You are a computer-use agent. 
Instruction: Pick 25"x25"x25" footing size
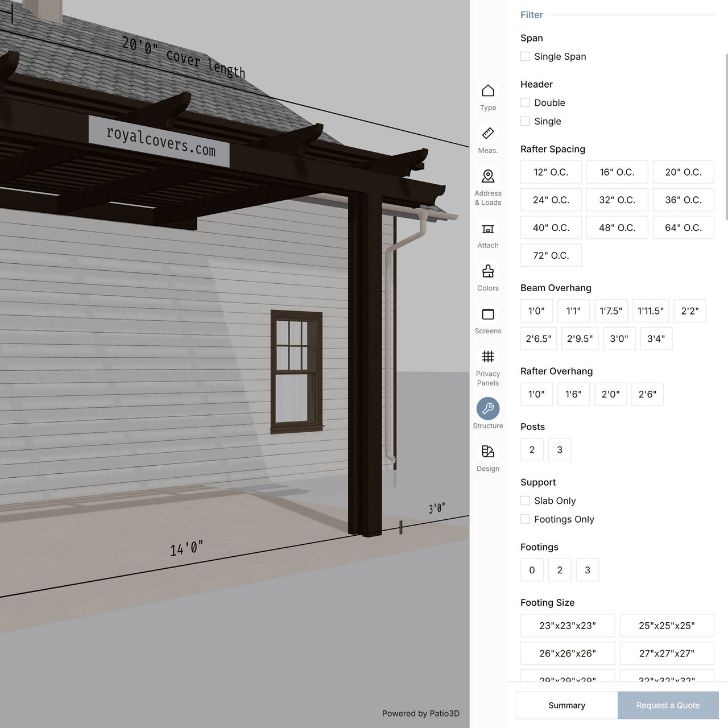tap(667, 626)
